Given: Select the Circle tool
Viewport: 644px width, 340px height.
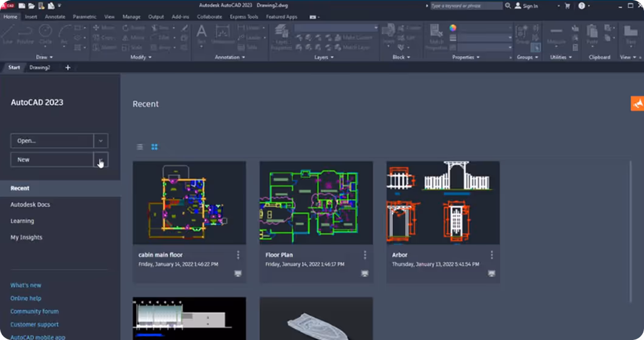Looking at the screenshot, I should tap(45, 33).
